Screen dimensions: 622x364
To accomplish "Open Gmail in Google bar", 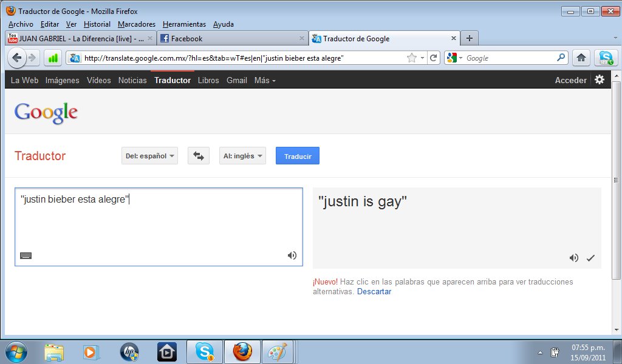I will coord(237,80).
